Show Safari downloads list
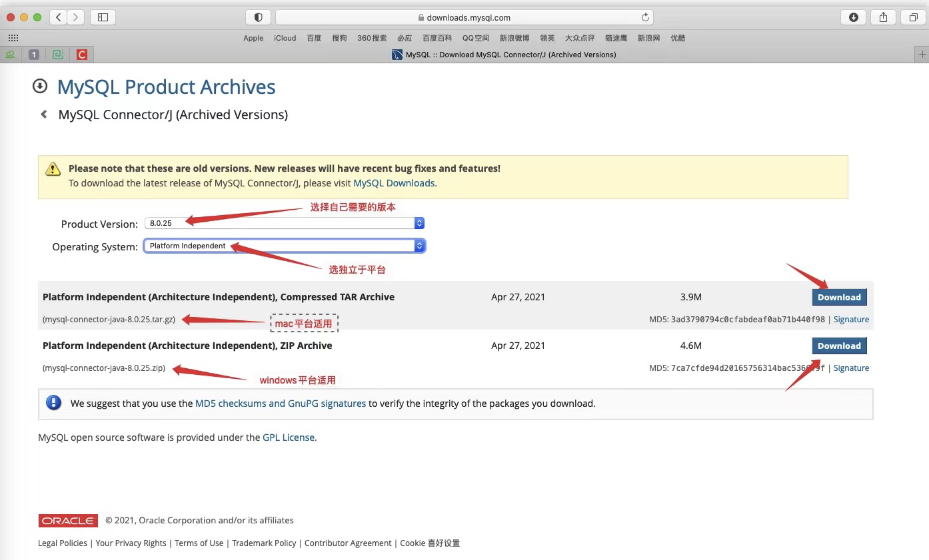The image size is (929, 560). click(x=854, y=17)
